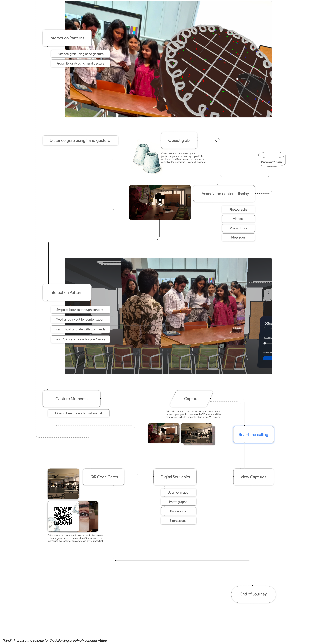Select the Voice Notes item
The image size is (330, 644).
pyautogui.click(x=238, y=228)
